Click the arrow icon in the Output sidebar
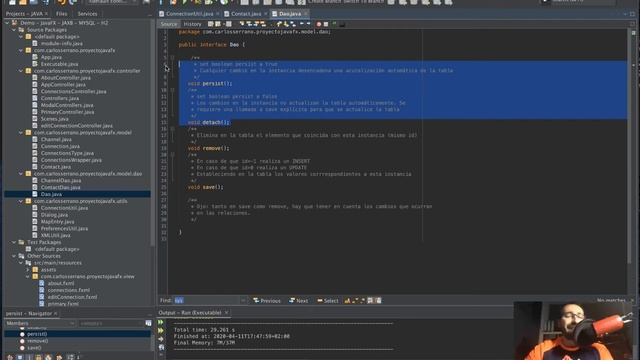Image resolution: width=640 pixels, height=360 pixels. (x=161, y=339)
